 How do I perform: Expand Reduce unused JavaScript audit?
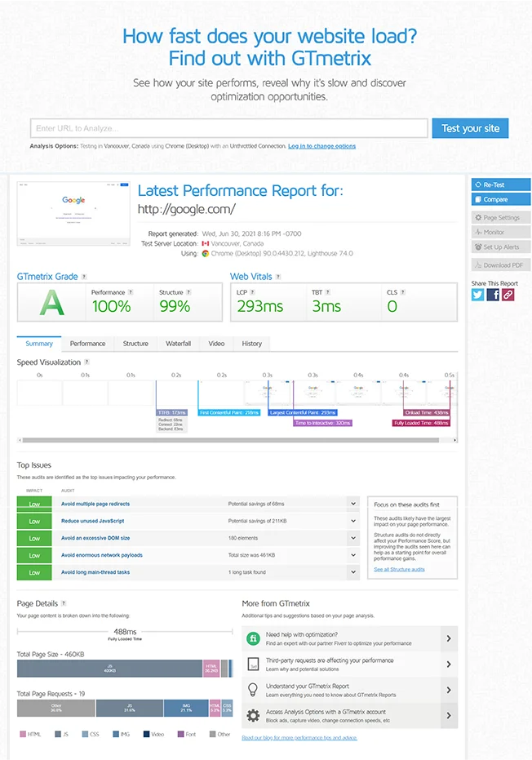pyautogui.click(x=353, y=521)
